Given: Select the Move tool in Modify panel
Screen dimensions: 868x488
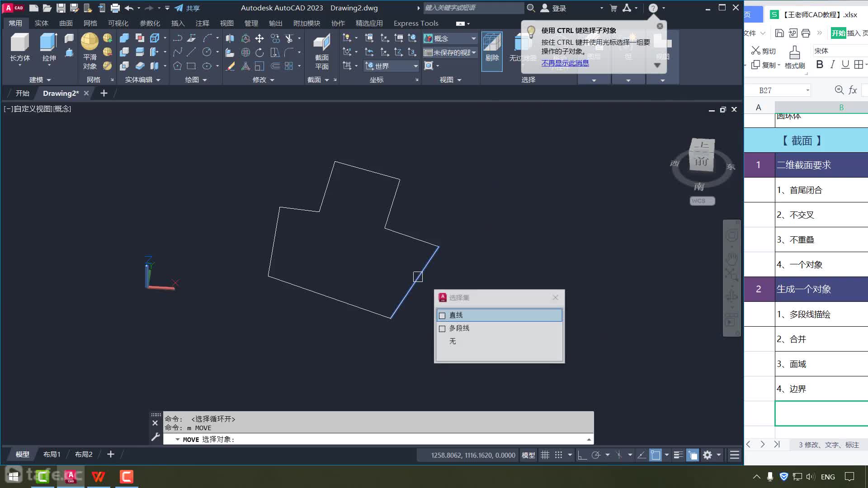Looking at the screenshot, I should pyautogui.click(x=259, y=38).
